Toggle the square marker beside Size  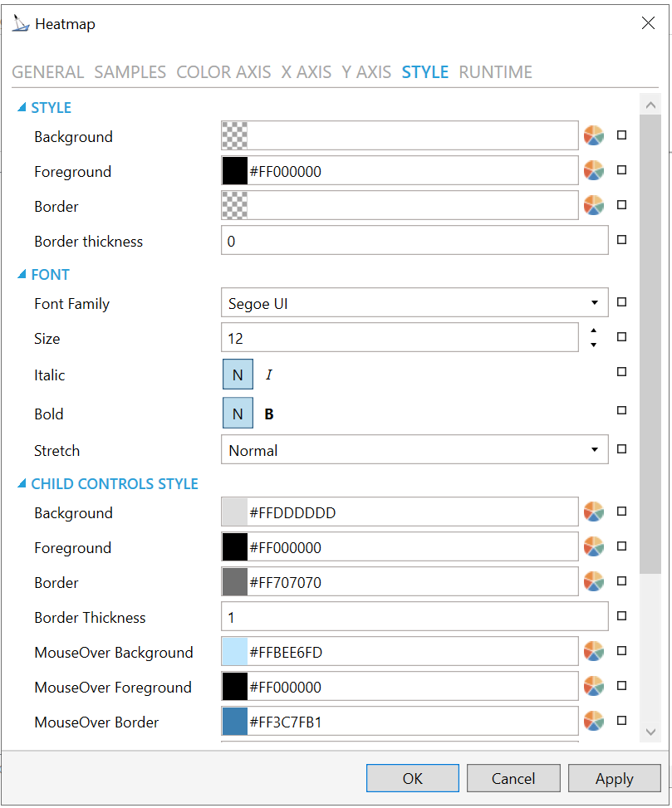pyautogui.click(x=622, y=337)
